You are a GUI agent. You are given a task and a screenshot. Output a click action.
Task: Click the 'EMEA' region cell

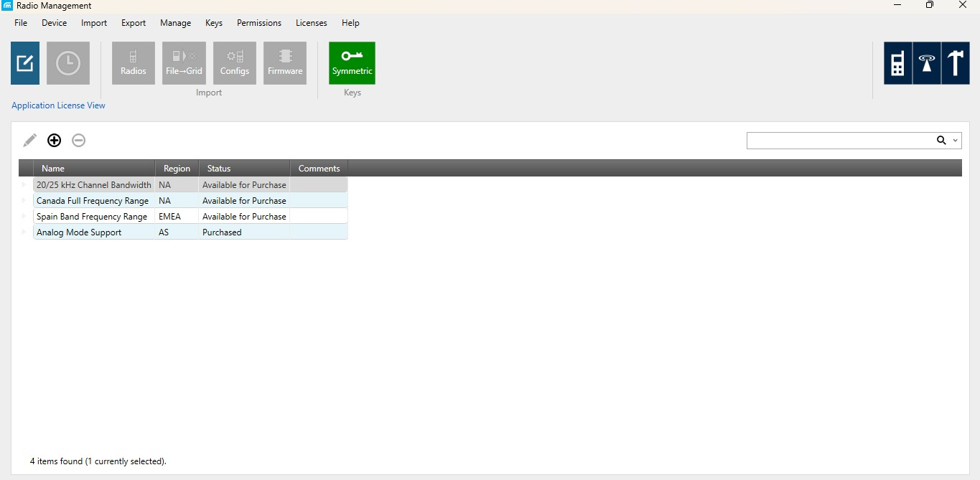click(177, 217)
